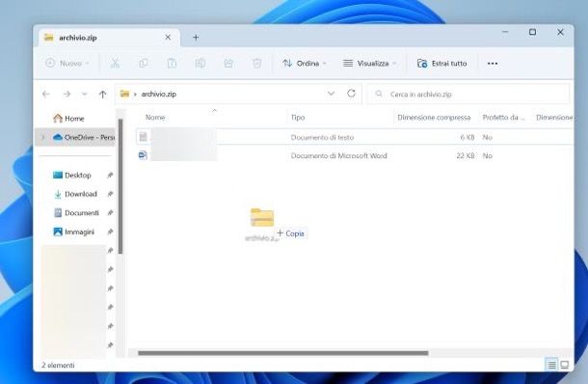The width and height of the screenshot is (588, 384).
Task: Switch to details view in status bar
Action: (552, 365)
